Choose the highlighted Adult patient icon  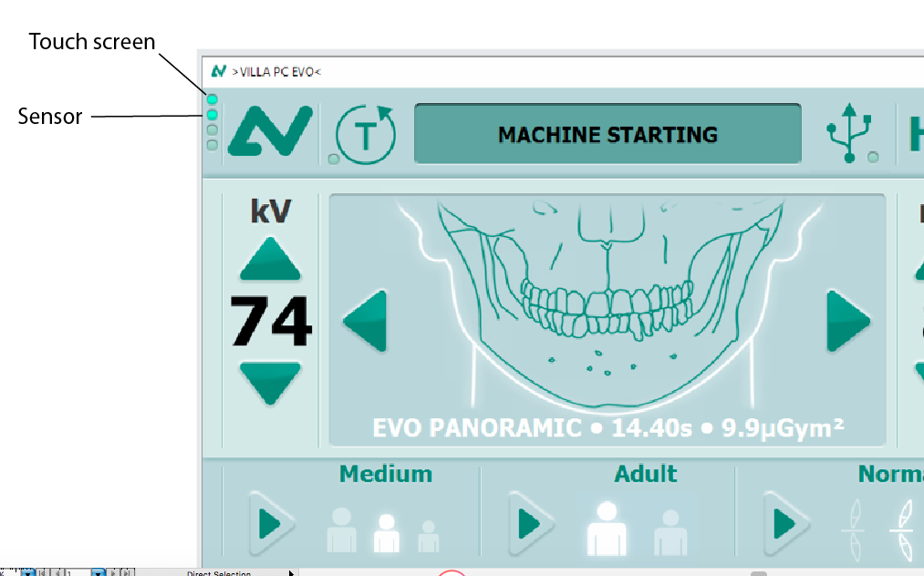click(x=607, y=528)
